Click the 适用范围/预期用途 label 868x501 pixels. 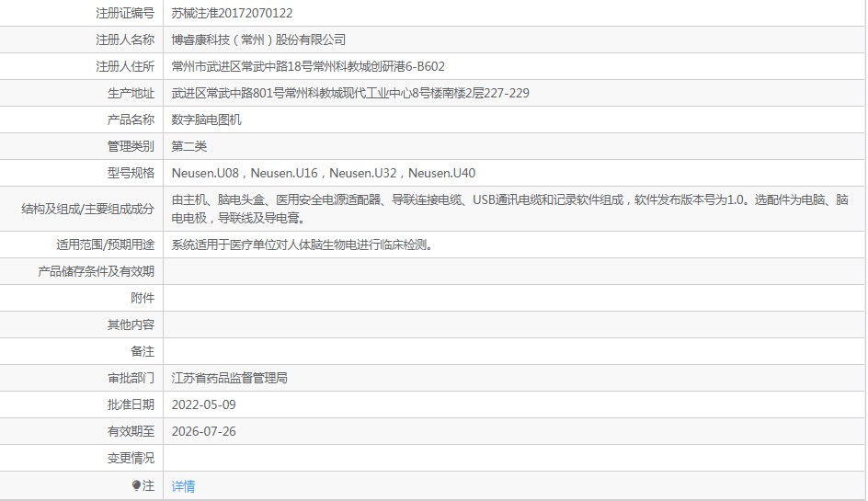(x=105, y=245)
